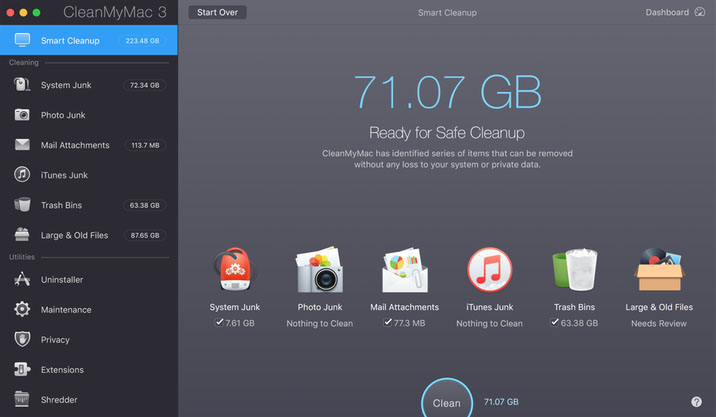Uncheck the Mail Attachments 77.3 MB checkbox

pos(388,322)
